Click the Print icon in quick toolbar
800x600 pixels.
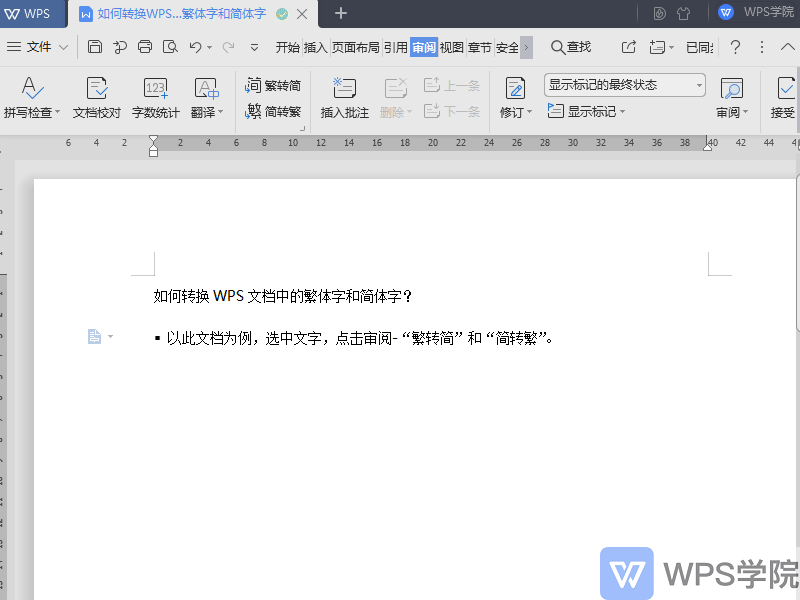point(145,47)
